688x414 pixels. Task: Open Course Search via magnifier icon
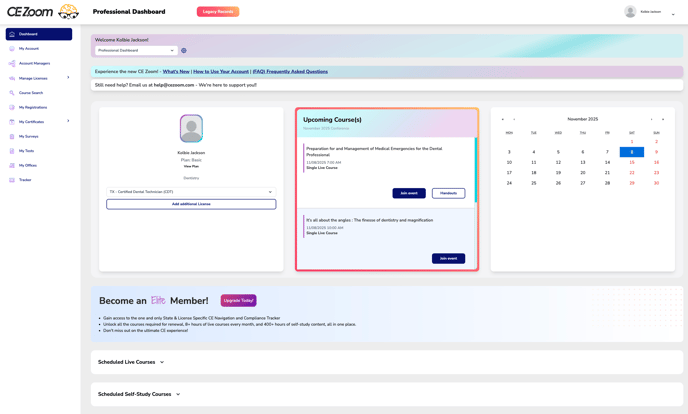[12, 93]
